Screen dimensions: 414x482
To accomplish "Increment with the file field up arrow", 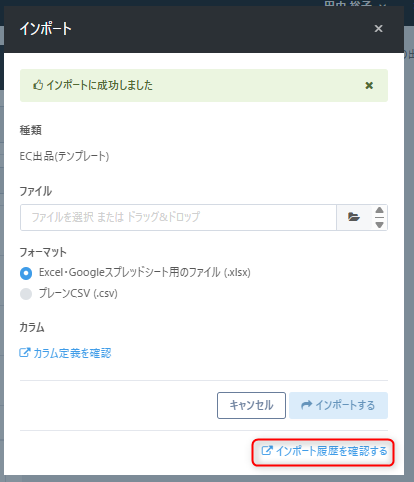I will coord(379,210).
